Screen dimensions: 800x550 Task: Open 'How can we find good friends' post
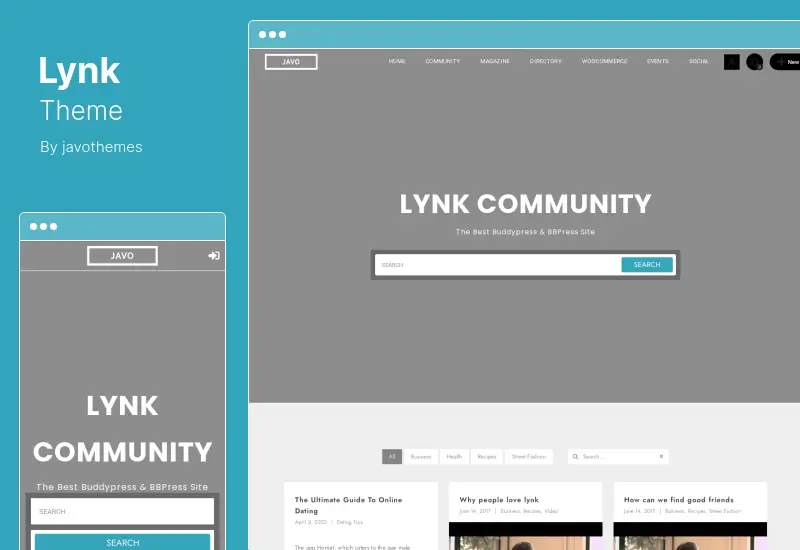tap(679, 500)
